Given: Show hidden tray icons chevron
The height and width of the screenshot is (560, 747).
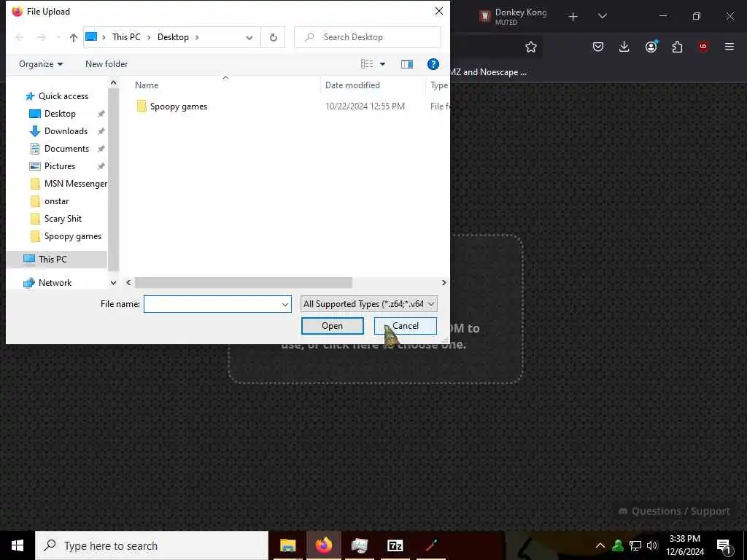Looking at the screenshot, I should pyautogui.click(x=600, y=545).
